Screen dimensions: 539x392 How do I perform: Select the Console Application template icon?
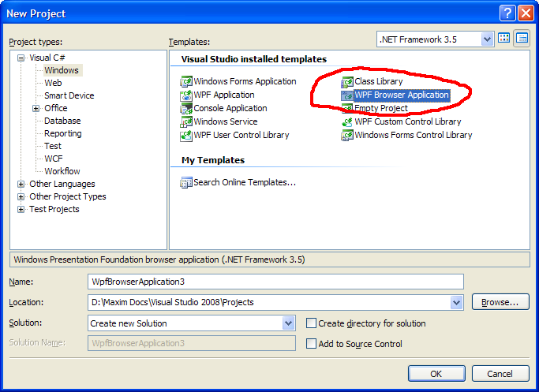point(186,109)
